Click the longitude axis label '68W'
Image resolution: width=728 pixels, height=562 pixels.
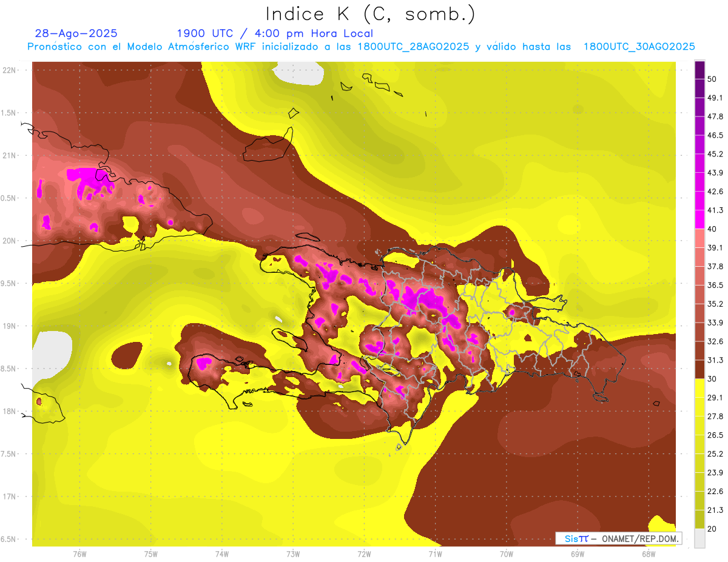point(649,554)
